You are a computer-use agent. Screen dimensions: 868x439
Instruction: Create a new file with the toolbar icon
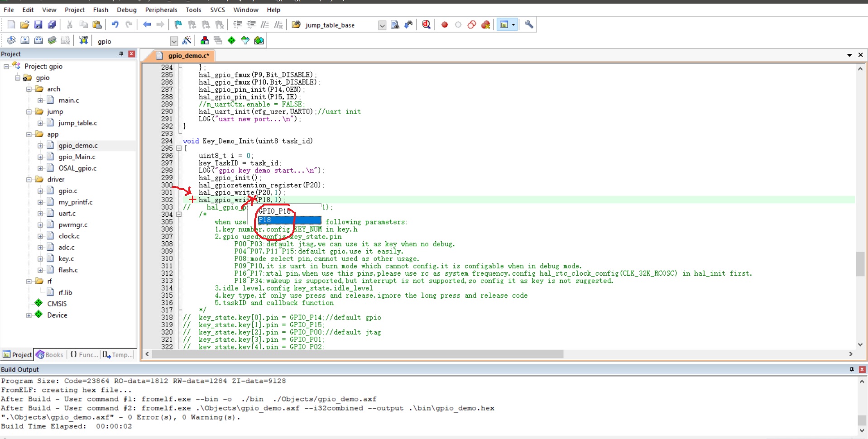(11, 25)
